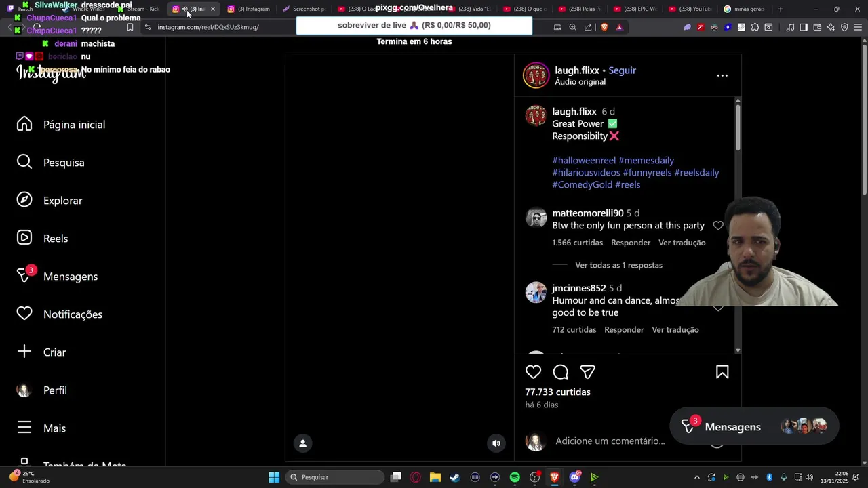
Task: Click Criar to make a new post
Action: point(54,352)
